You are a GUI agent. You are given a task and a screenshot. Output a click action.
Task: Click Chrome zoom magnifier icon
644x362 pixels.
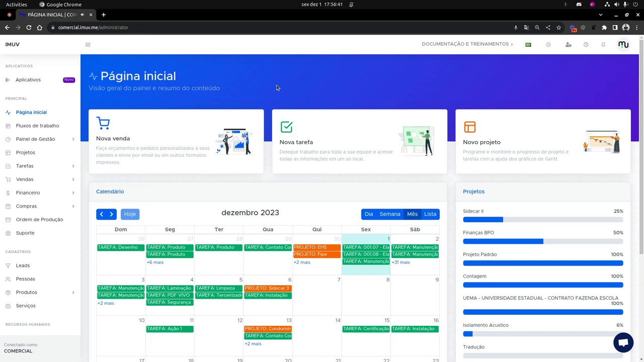[537, 28]
